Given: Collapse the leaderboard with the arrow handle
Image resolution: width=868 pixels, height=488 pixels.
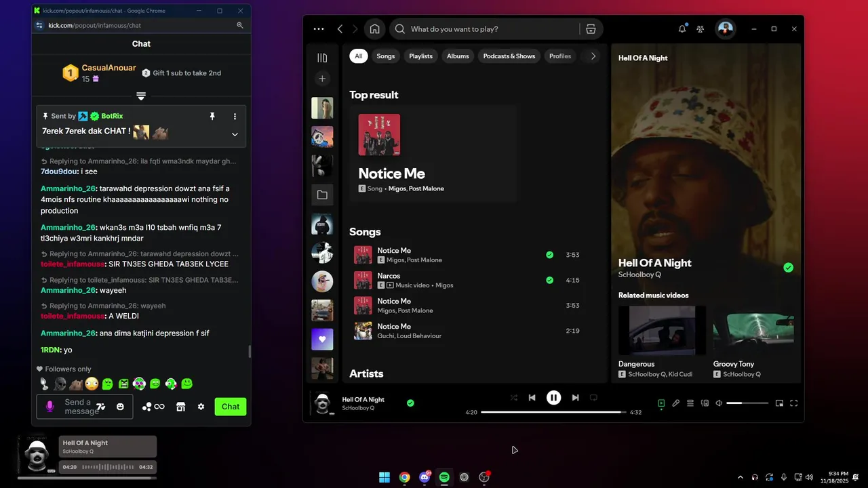Looking at the screenshot, I should [x=141, y=96].
